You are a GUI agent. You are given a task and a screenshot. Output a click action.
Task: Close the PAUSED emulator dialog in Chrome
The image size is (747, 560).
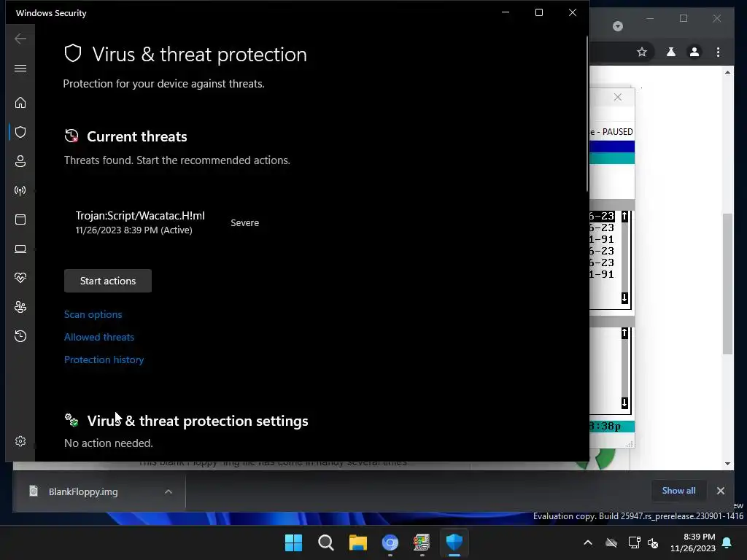[x=617, y=97]
